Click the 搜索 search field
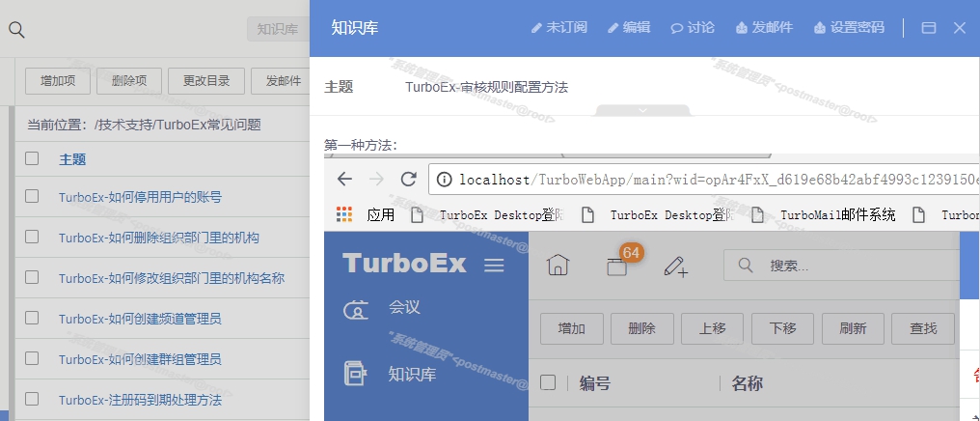980x421 pixels. (841, 266)
